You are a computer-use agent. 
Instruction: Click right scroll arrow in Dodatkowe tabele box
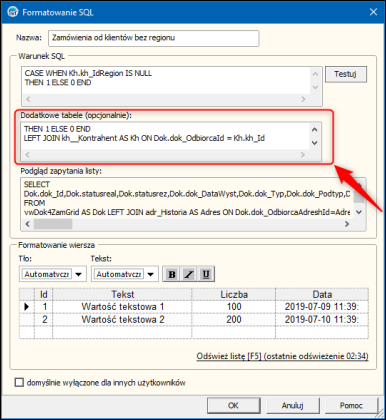coord(303,155)
